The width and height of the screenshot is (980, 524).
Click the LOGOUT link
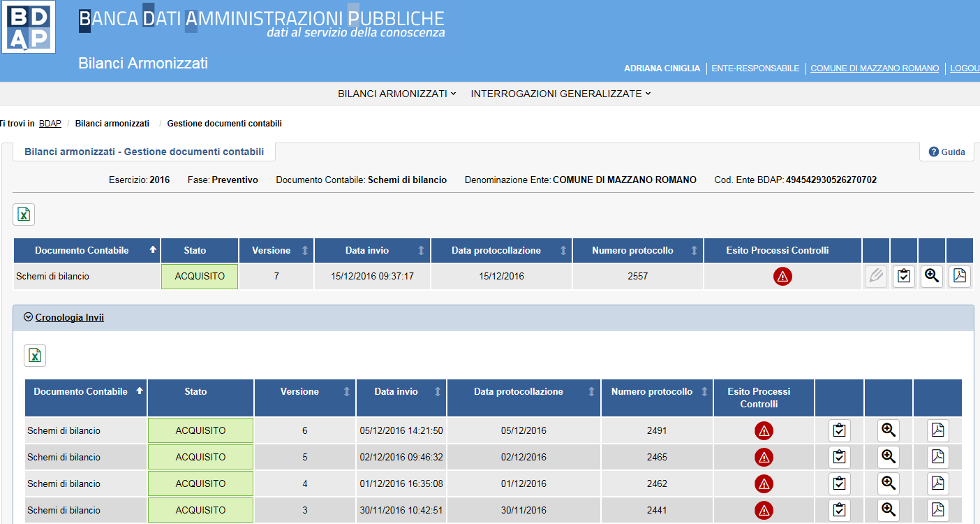coord(965,68)
